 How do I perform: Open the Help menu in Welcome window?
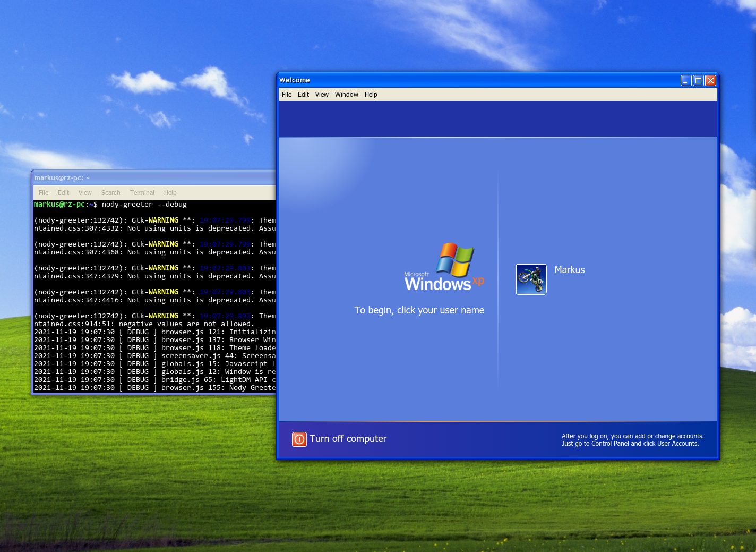click(371, 95)
